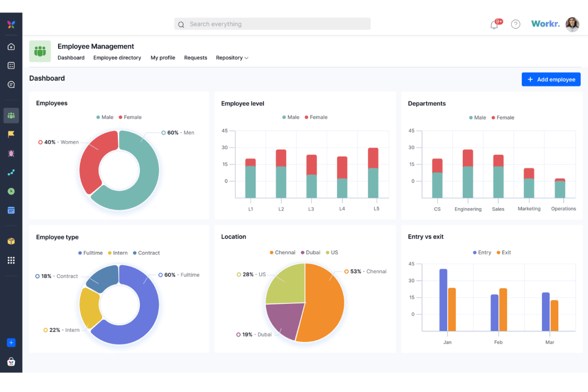
Task: Toggle the Female legend in the Departments chart
Action: [503, 118]
